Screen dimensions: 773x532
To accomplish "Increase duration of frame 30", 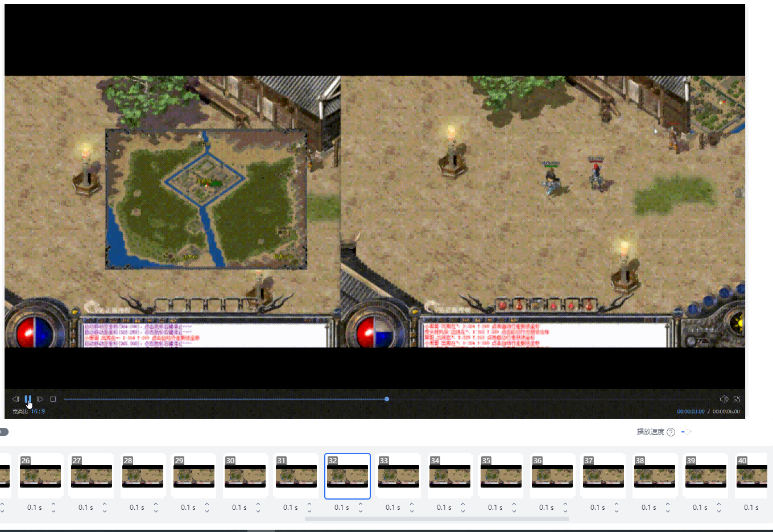I will coord(258,504).
